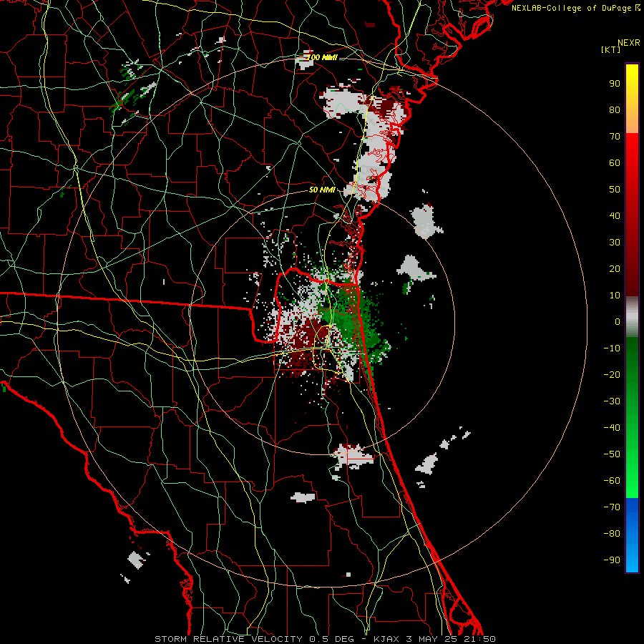The width and height of the screenshot is (644, 644).
Task: Click the -10 knot scale label
Action: pos(612,348)
